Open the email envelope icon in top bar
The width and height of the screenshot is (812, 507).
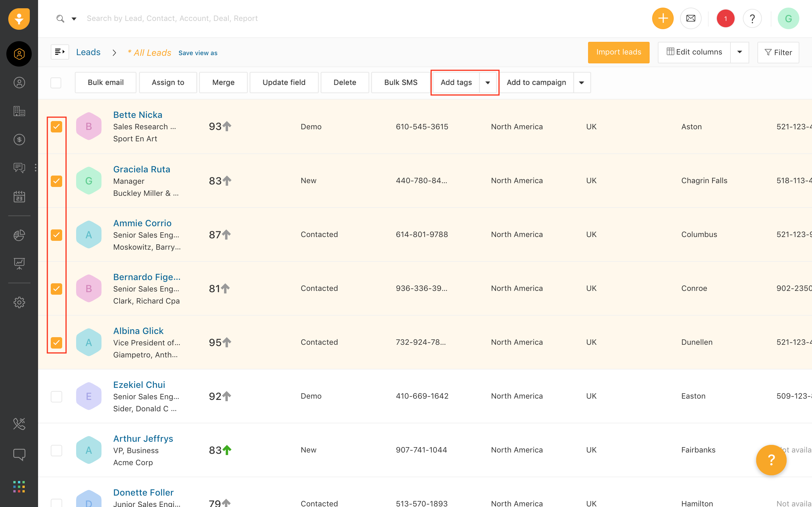coord(691,18)
